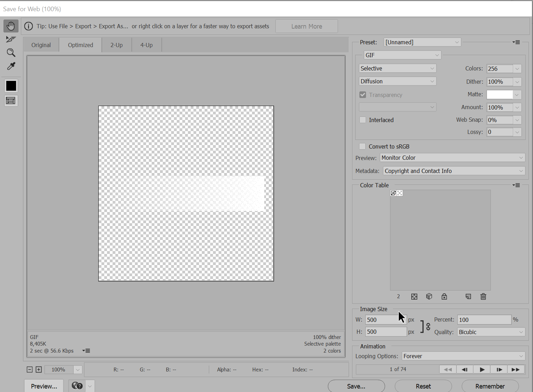Click the image Height input field
The image size is (533, 392).
pyautogui.click(x=386, y=332)
